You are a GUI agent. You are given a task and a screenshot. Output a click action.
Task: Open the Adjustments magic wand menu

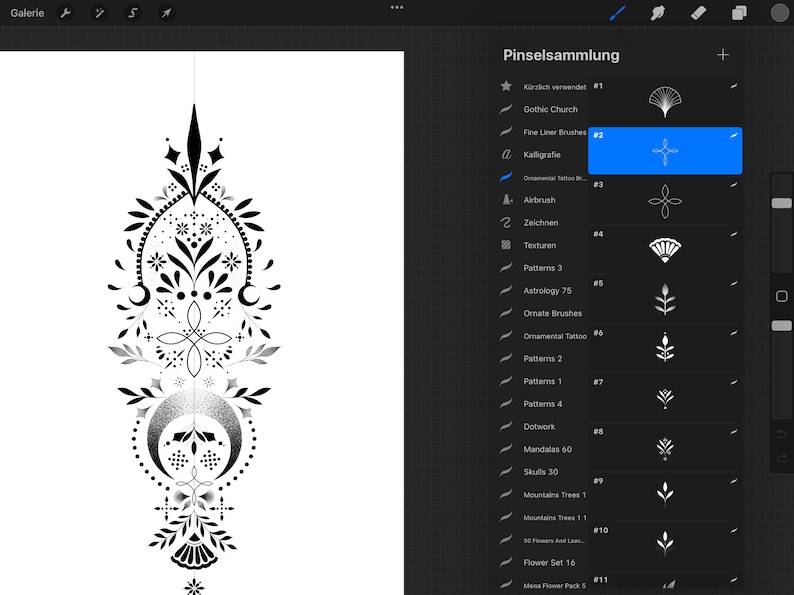pyautogui.click(x=99, y=13)
